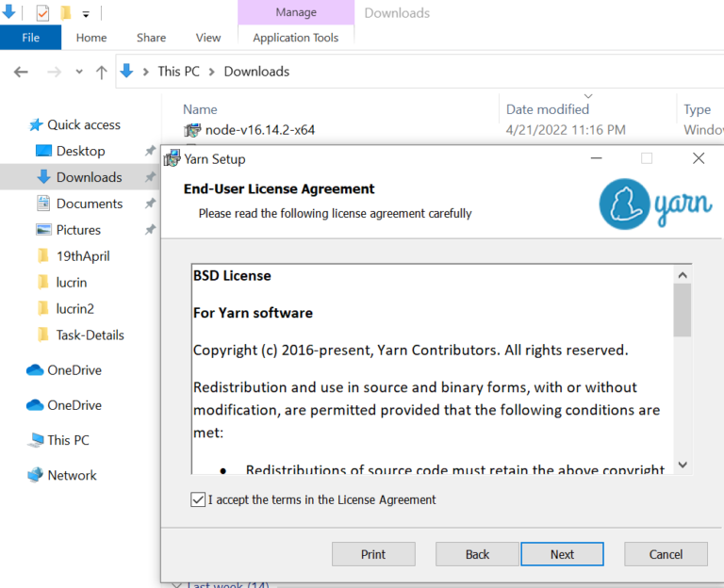Expand chevron between This PC and Downloads
724x588 pixels.
[x=211, y=72]
